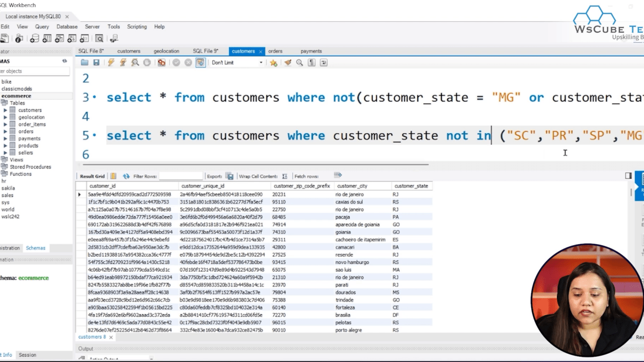Switch to the Schemas navigator tab
The height and width of the screenshot is (362, 644).
click(36, 248)
